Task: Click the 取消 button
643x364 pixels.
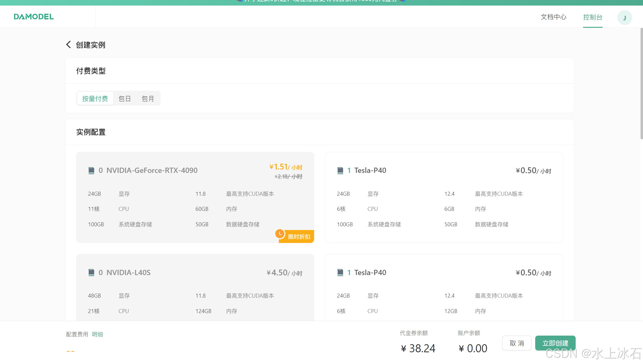Action: click(x=517, y=343)
